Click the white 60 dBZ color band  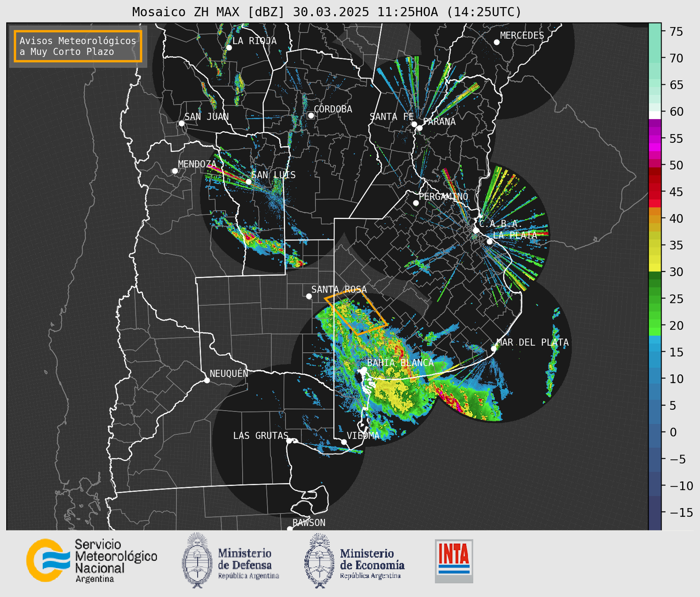655,115
